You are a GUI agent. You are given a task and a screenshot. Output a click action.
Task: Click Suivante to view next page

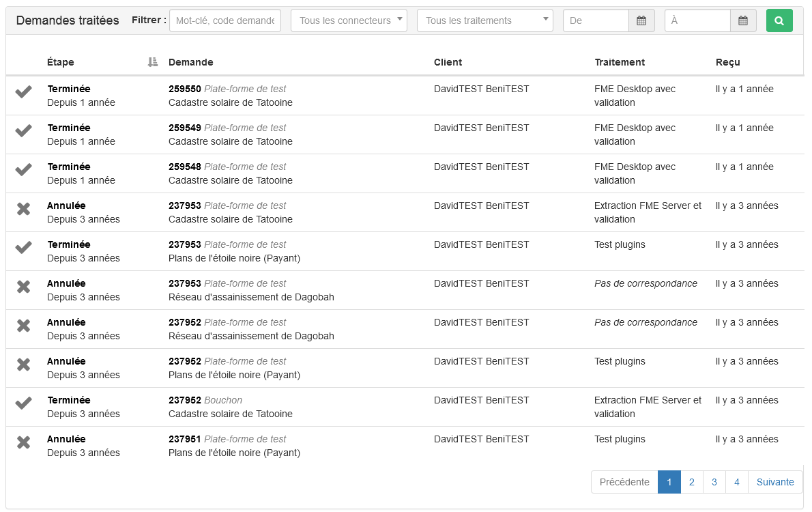tap(775, 482)
